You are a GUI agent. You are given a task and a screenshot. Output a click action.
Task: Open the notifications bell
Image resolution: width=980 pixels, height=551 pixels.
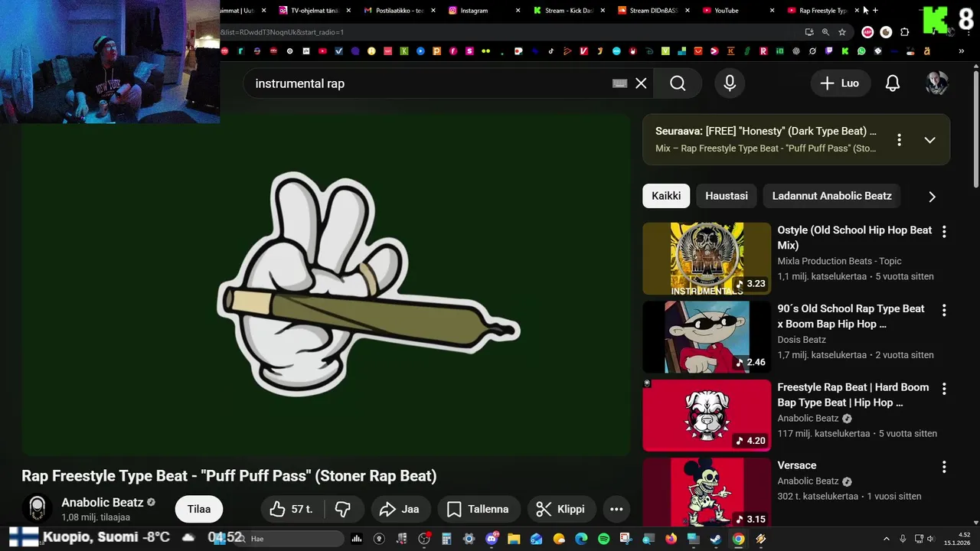pyautogui.click(x=893, y=83)
